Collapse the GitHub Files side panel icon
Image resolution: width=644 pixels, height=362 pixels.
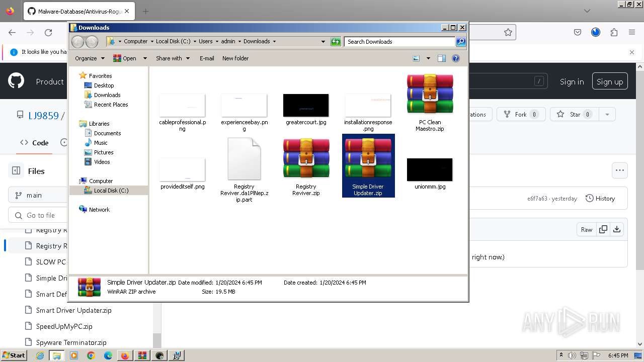(16, 171)
